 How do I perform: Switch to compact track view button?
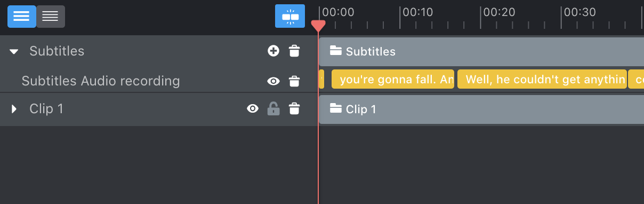51,16
